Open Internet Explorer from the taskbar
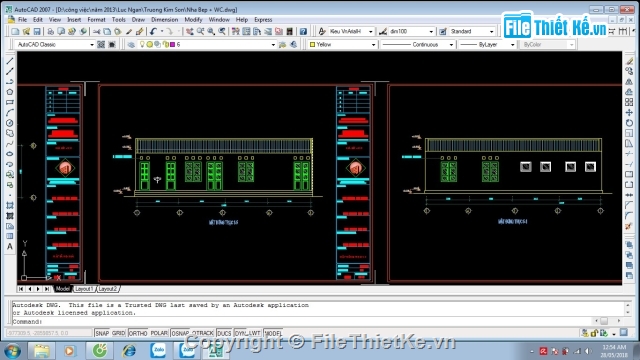The width and height of the screenshot is (640, 360). [129, 351]
